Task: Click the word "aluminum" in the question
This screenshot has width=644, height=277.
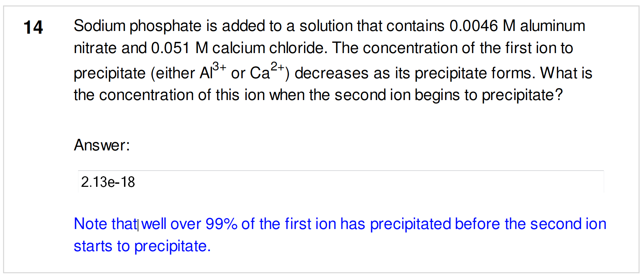Action: pyautogui.click(x=552, y=26)
